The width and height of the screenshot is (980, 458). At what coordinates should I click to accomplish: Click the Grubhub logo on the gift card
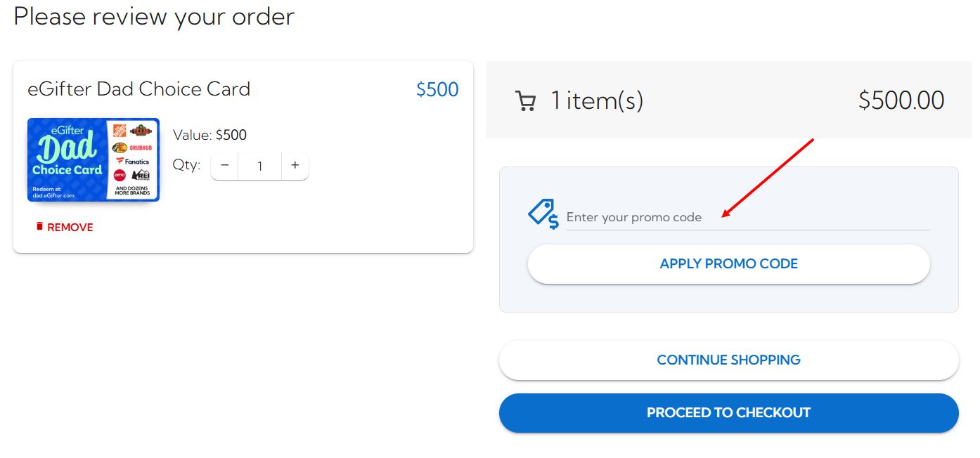point(141,148)
